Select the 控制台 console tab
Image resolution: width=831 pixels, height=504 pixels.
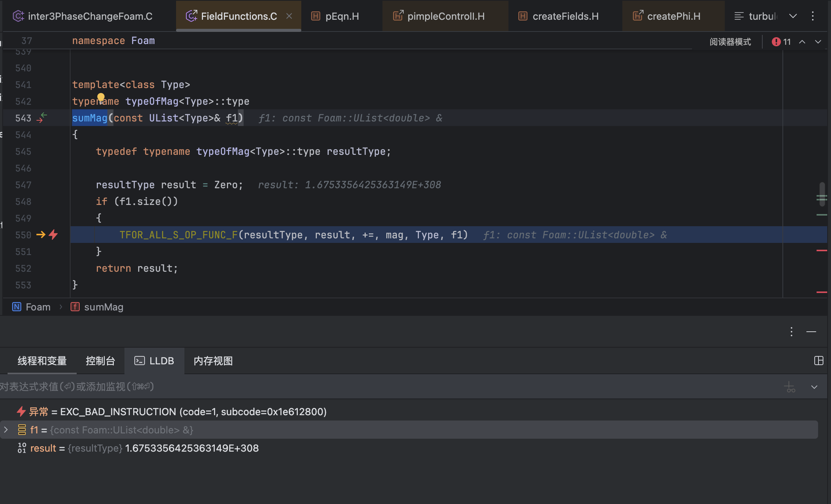100,361
